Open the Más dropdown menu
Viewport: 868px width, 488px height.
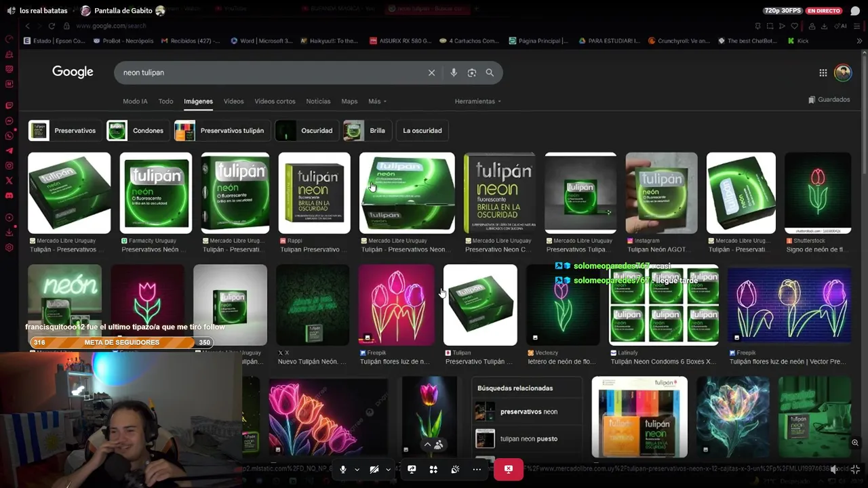(x=377, y=101)
